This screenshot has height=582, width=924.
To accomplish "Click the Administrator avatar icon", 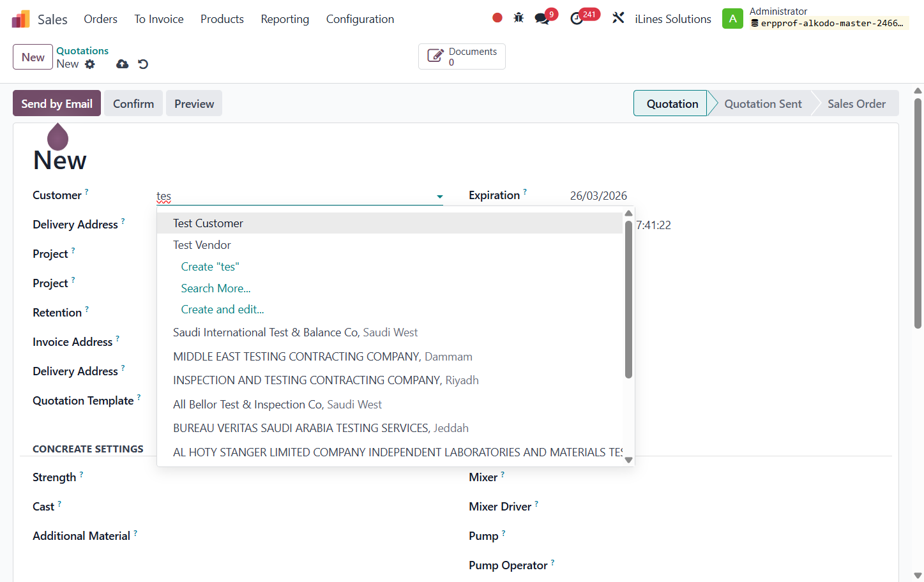I will 732,19.
